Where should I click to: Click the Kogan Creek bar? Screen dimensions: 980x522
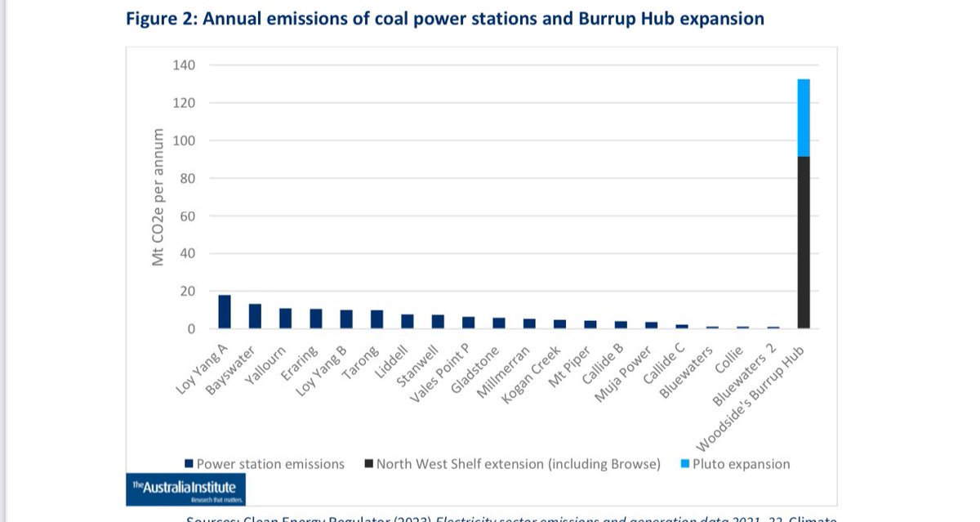click(560, 324)
